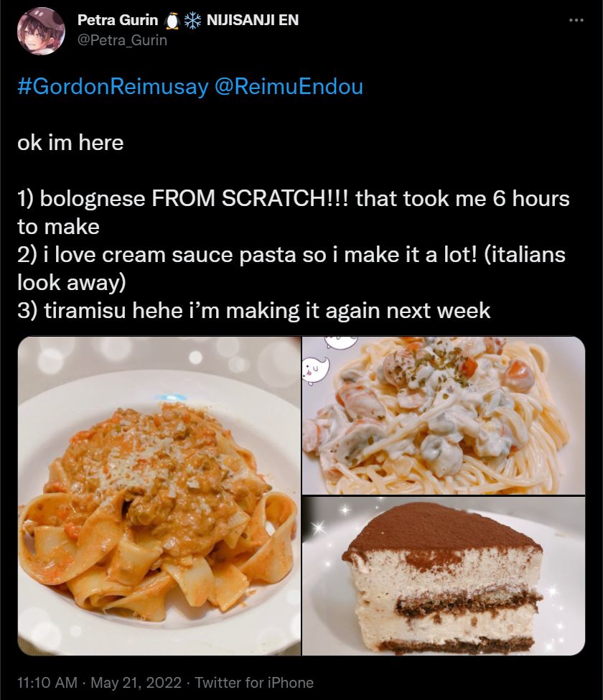Click the "bolognese FROM SCRATCH!!!" line
This screenshot has height=700, width=603.
pos(293,199)
